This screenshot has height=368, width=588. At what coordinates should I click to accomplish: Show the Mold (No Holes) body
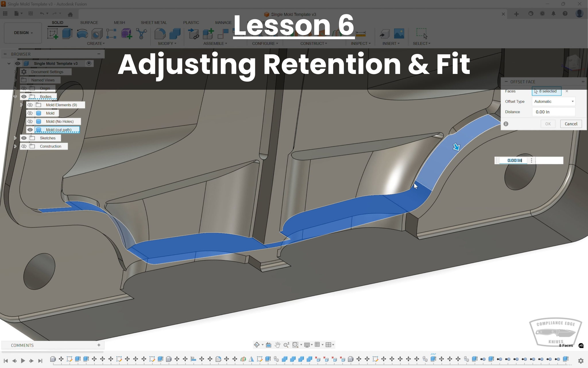(30, 121)
